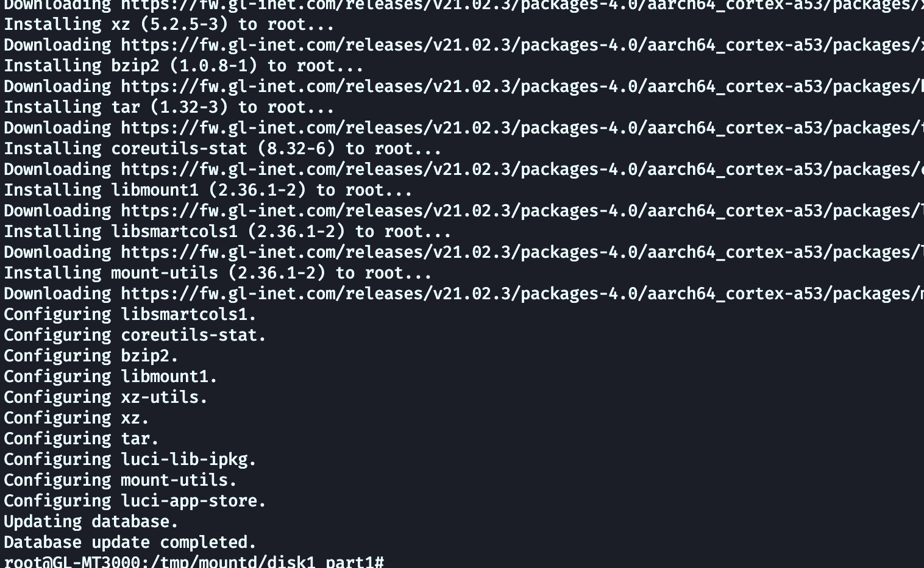Click the "Updating database." message
The width and height of the screenshot is (924, 568).
click(x=91, y=522)
